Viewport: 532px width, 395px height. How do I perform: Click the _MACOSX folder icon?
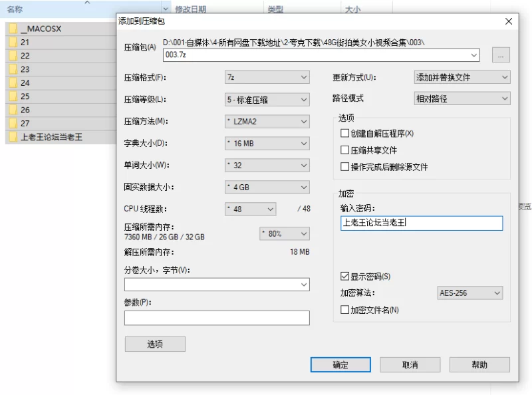(x=13, y=29)
